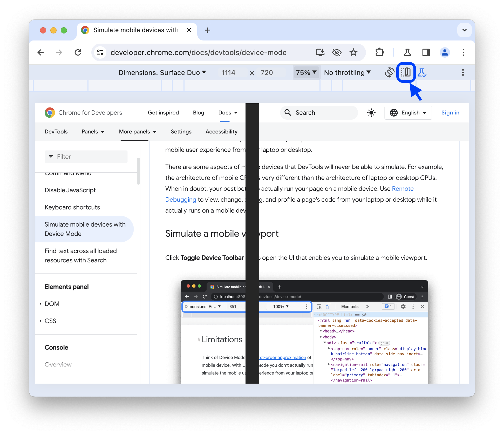
Task: Select the Settings menu item
Action: pos(180,132)
